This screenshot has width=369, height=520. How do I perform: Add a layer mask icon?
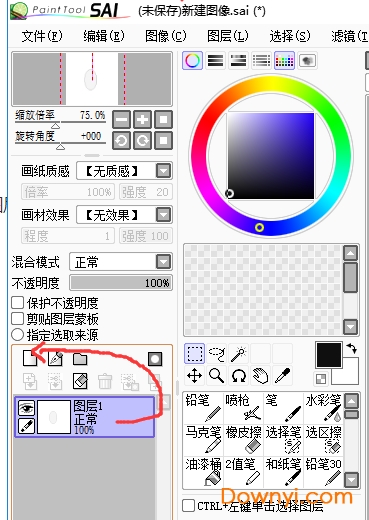pyautogui.click(x=155, y=359)
